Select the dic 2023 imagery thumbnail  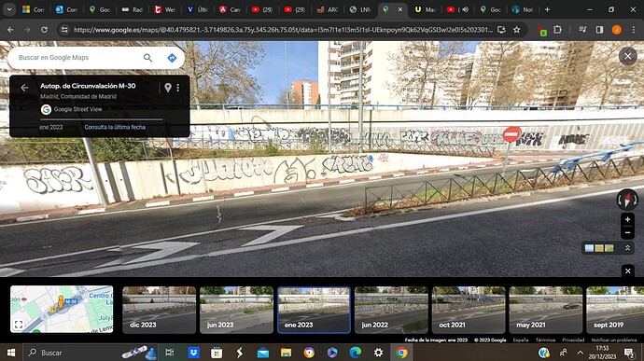click(159, 310)
